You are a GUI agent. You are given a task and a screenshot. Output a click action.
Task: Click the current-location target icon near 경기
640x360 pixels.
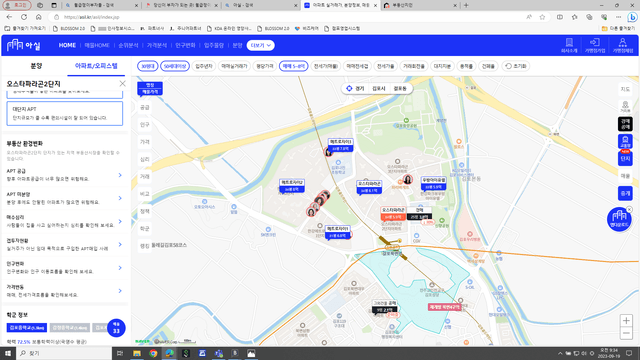[349, 88]
